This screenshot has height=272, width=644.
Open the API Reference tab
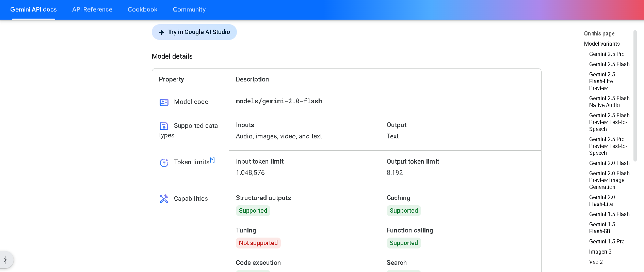(x=92, y=10)
